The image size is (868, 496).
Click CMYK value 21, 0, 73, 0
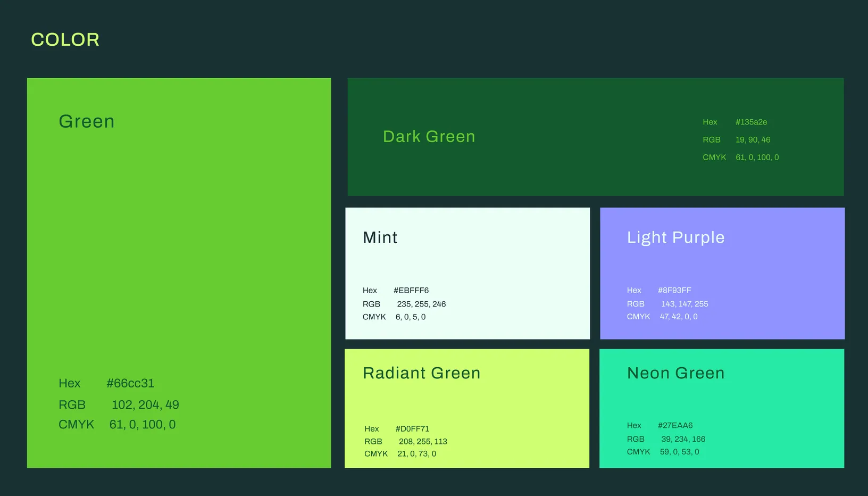(x=416, y=454)
